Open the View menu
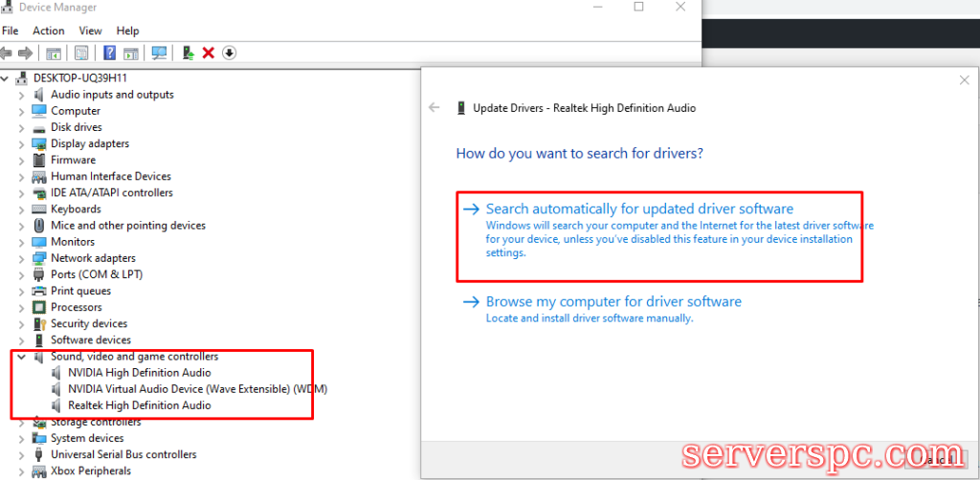The width and height of the screenshot is (980, 480). click(90, 31)
